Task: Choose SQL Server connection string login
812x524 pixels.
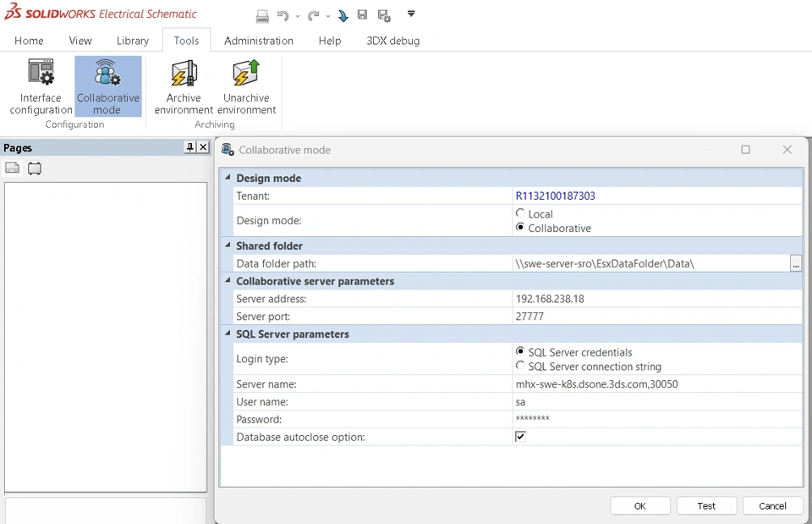Action: tap(520, 366)
